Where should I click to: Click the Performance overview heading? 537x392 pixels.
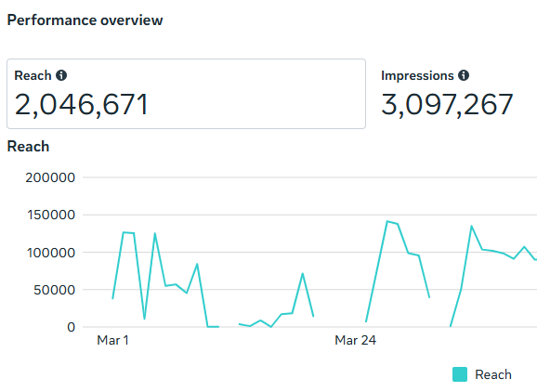tap(85, 20)
